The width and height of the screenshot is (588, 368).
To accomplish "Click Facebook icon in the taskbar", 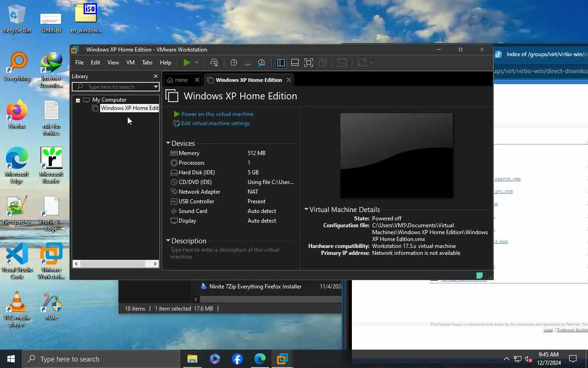I will [x=237, y=359].
